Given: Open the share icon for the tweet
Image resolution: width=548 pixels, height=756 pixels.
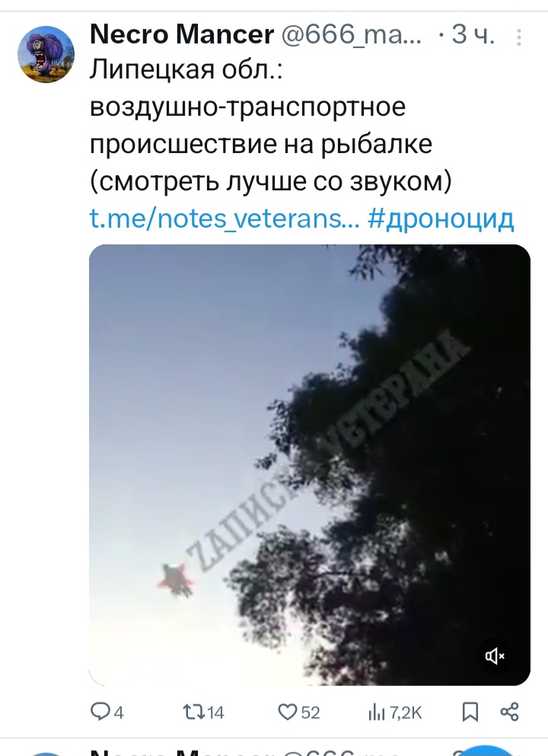Looking at the screenshot, I should click(x=509, y=712).
